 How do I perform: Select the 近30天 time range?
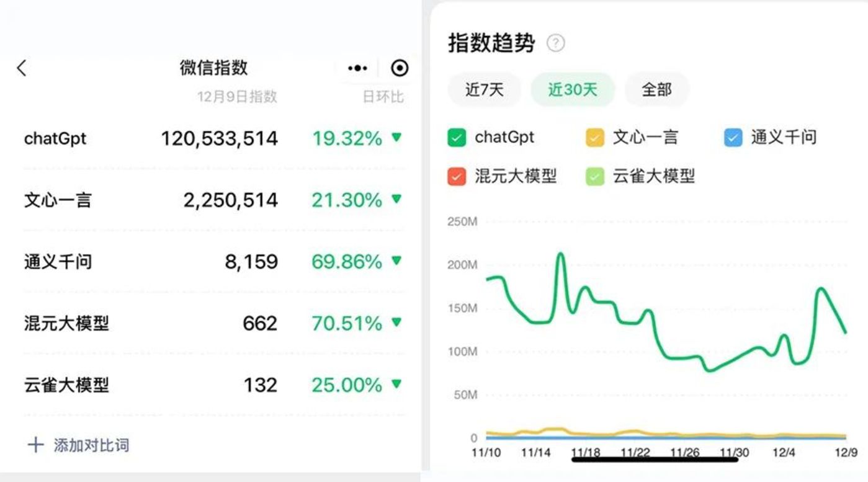tap(572, 89)
